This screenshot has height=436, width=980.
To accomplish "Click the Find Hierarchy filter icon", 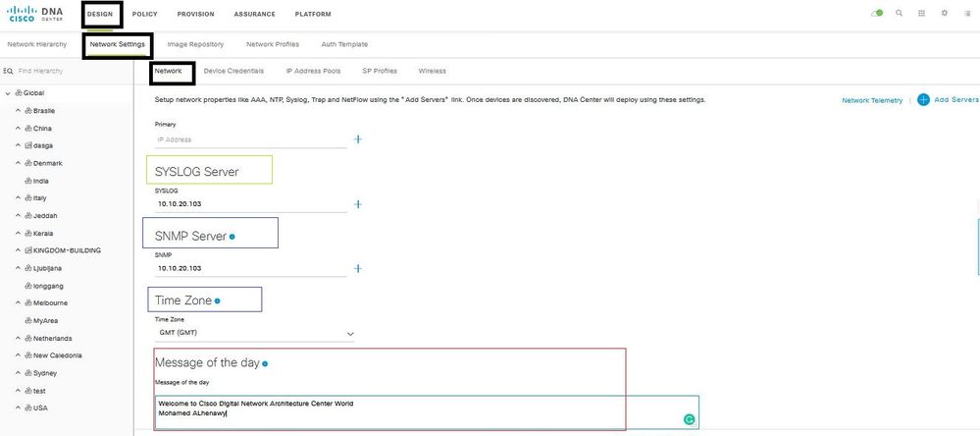I will coord(9,72).
